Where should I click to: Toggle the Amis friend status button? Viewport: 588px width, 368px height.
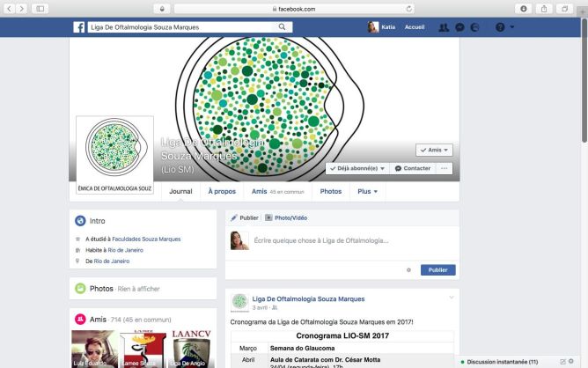coord(434,150)
